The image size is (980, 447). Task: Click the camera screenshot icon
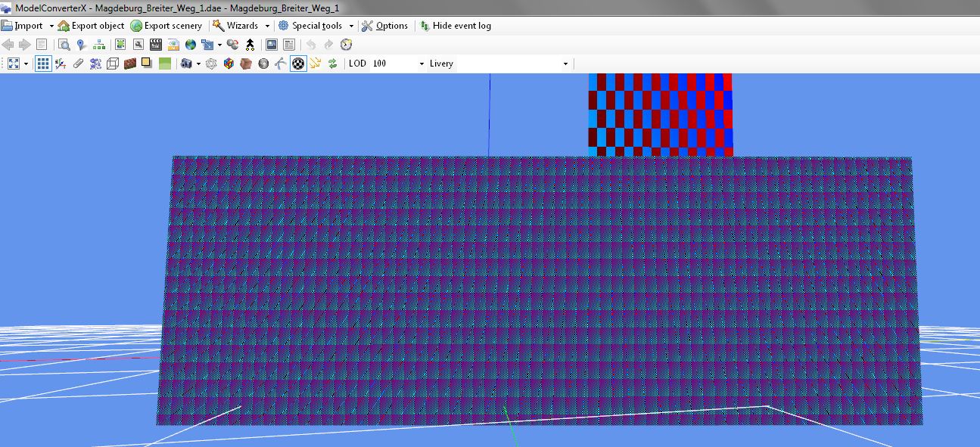[186, 64]
